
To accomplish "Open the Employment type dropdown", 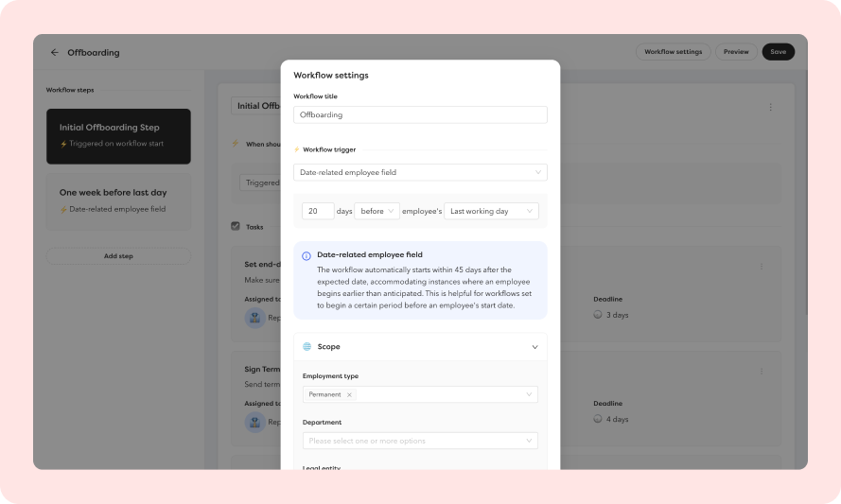I will 420,394.
